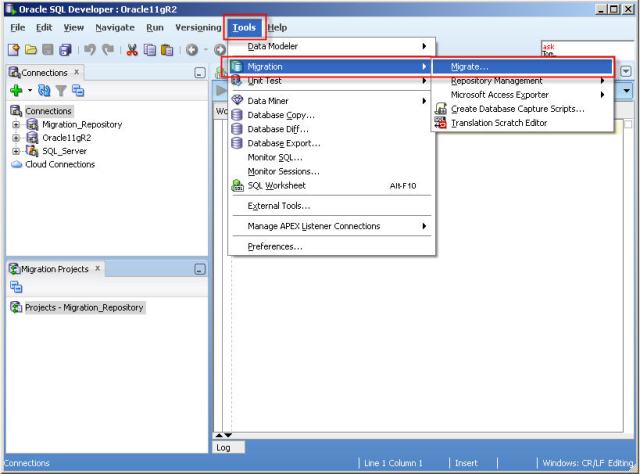Minimize the Connections panel
This screenshot has height=474, width=640.
pyautogui.click(x=200, y=73)
